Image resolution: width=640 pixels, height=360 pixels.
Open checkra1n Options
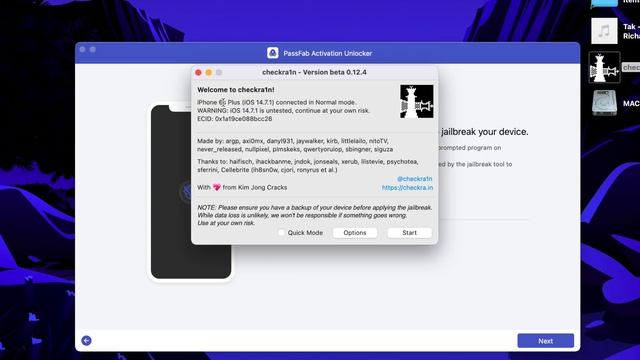click(355, 233)
